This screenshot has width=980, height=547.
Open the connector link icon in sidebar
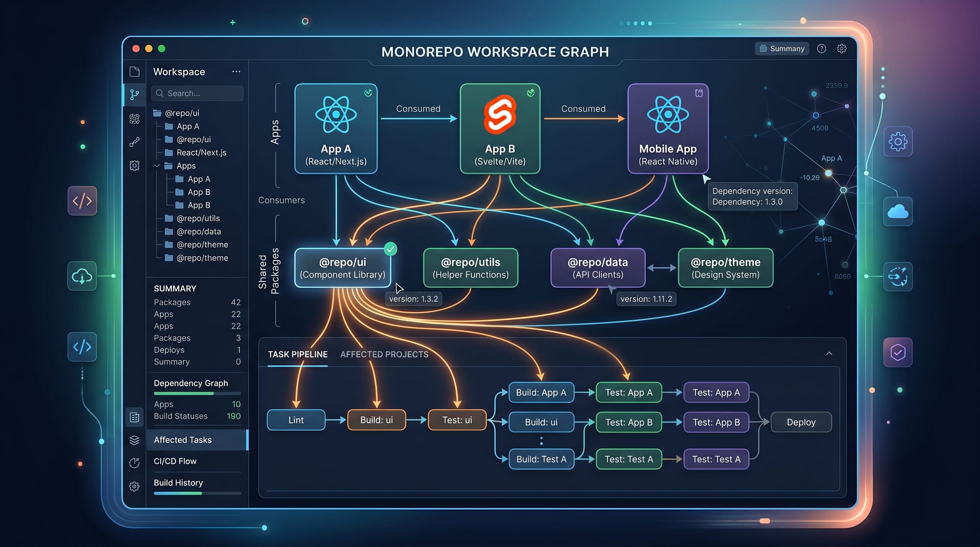(x=134, y=142)
